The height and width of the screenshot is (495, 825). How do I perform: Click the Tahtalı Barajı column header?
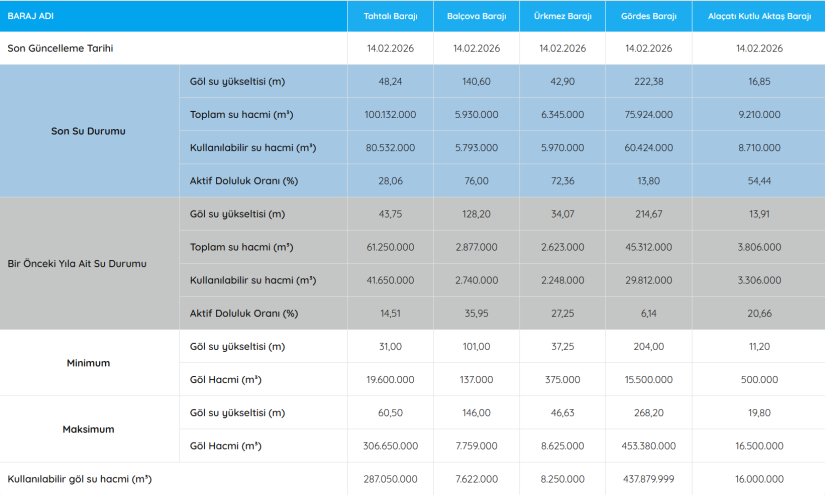pos(390,17)
